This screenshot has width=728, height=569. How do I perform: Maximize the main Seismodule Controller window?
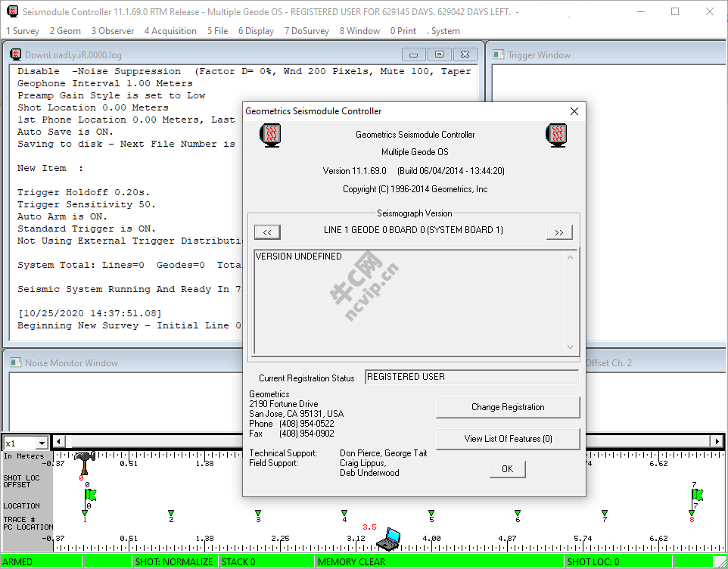coord(675,11)
